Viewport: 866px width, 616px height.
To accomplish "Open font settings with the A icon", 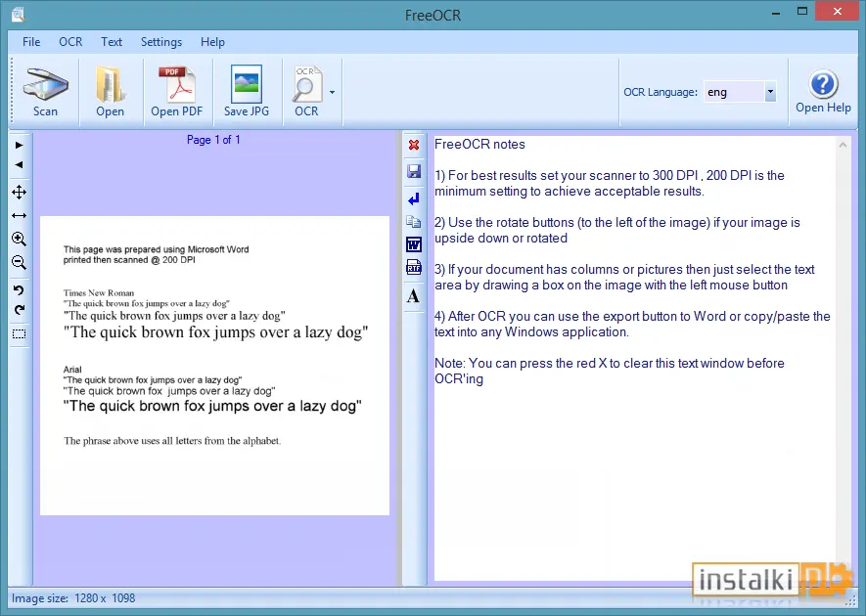I will pos(414,296).
